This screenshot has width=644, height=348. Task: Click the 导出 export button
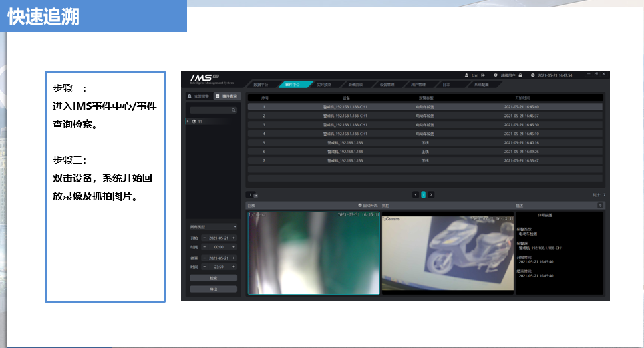pyautogui.click(x=212, y=289)
